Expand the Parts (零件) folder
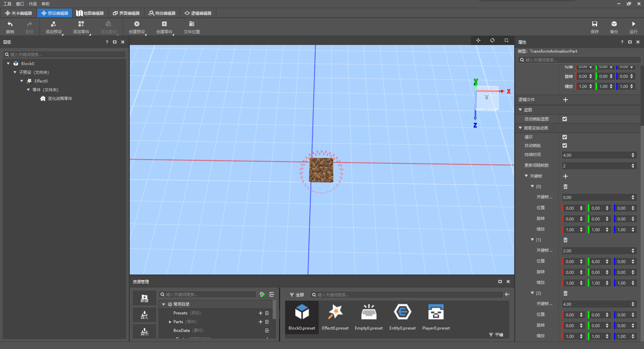Viewport: 644px width, 349px height. (170, 322)
